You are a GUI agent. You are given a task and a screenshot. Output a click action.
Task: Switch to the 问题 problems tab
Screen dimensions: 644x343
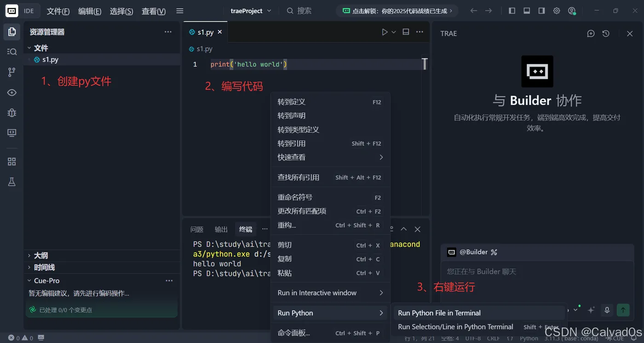pos(197,229)
